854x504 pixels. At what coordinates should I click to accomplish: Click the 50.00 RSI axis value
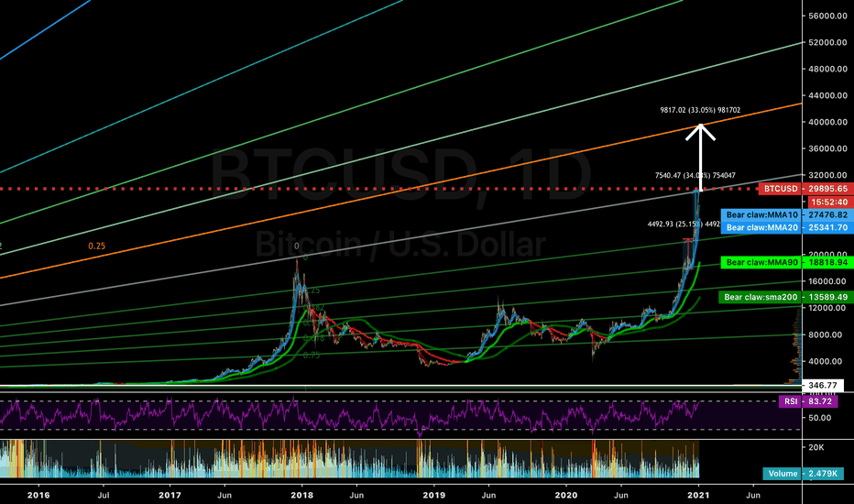[820, 418]
